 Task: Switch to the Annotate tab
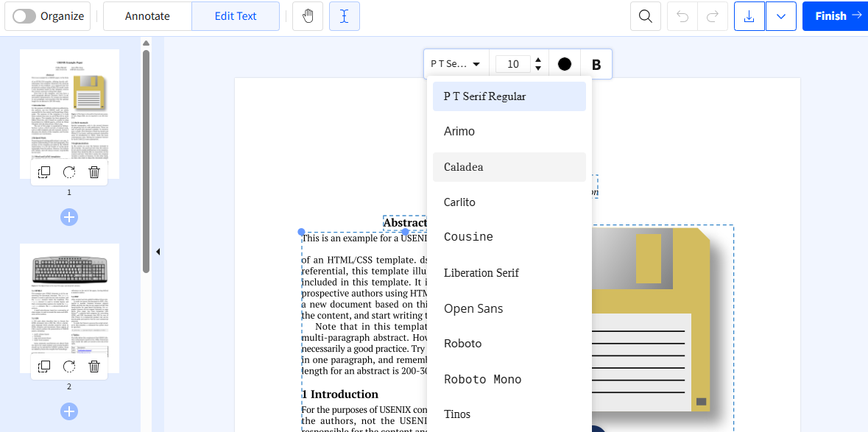(x=147, y=15)
